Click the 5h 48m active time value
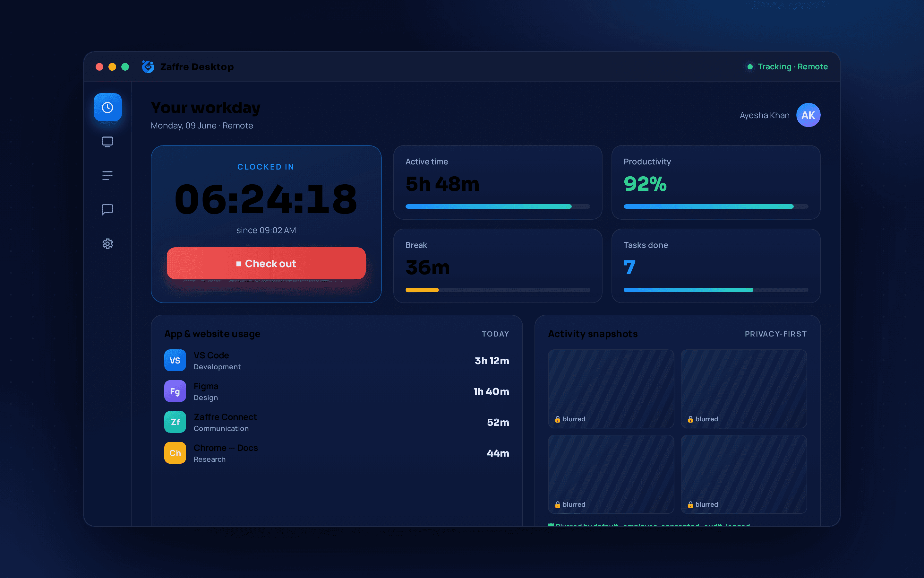Screen dimensions: 924x578 tap(442, 184)
